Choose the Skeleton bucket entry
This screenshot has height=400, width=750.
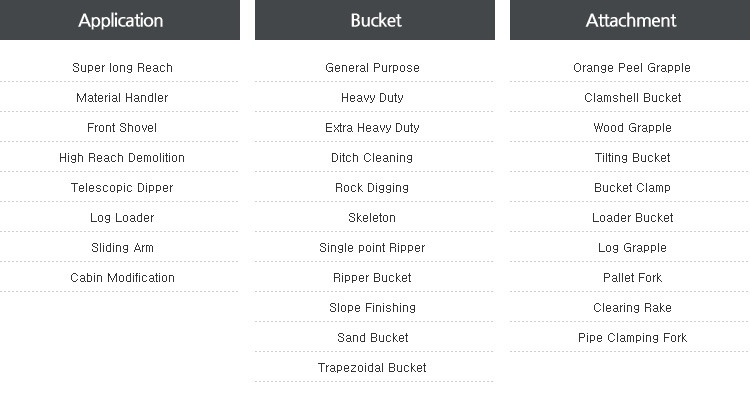[372, 218]
